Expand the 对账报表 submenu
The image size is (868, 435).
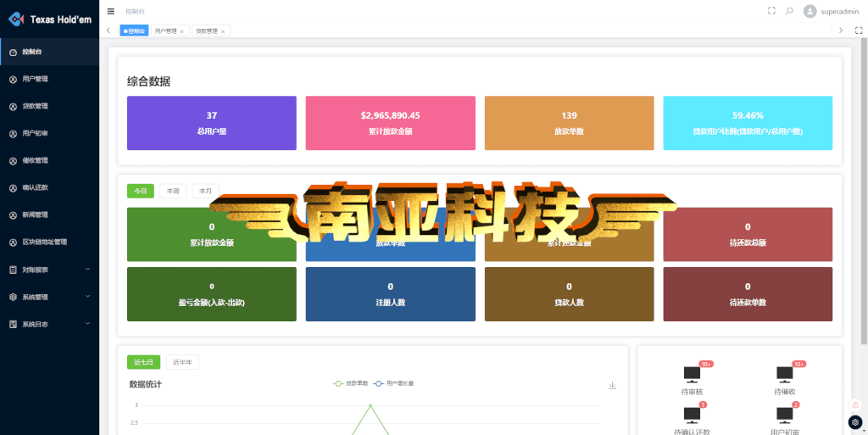coord(49,270)
